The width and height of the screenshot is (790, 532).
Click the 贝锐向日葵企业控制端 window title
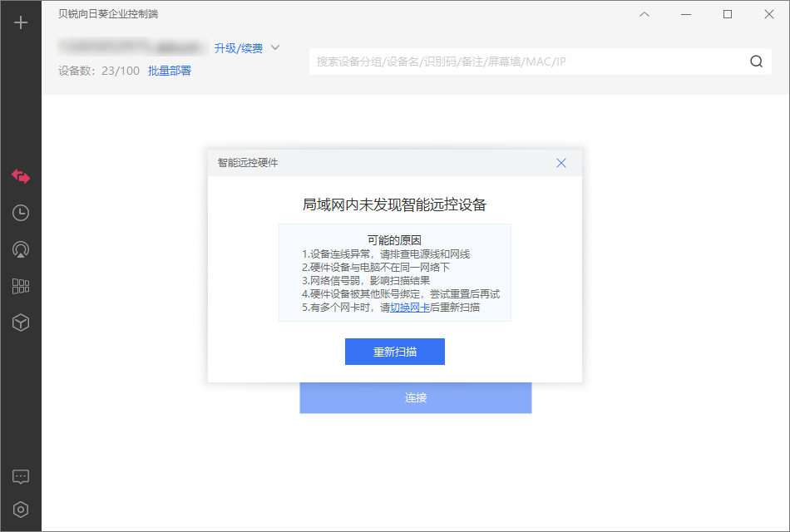tap(108, 14)
